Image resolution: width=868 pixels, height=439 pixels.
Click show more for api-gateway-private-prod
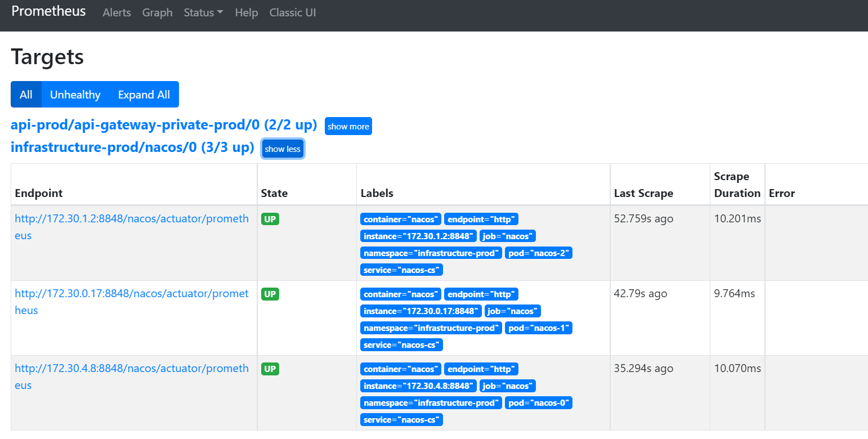pyautogui.click(x=348, y=127)
